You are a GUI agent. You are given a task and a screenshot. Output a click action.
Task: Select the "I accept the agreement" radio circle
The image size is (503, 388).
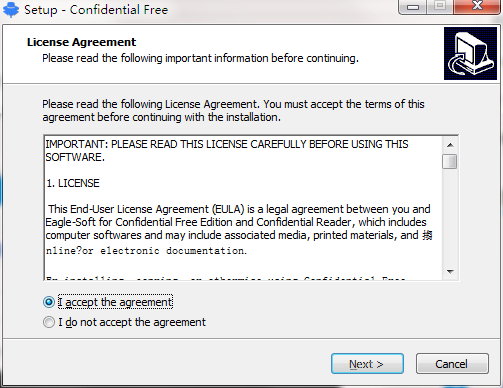(49, 302)
